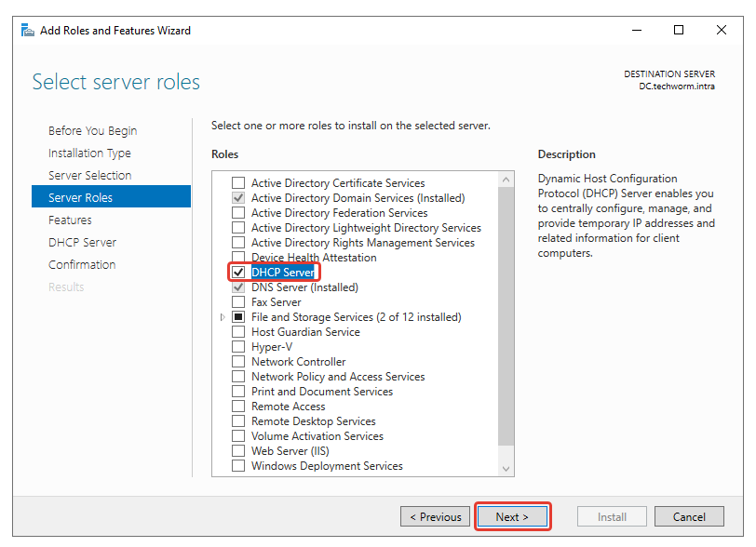Enable the Network Controller role checkbox
This screenshot has width=756, height=547.
tap(239, 362)
